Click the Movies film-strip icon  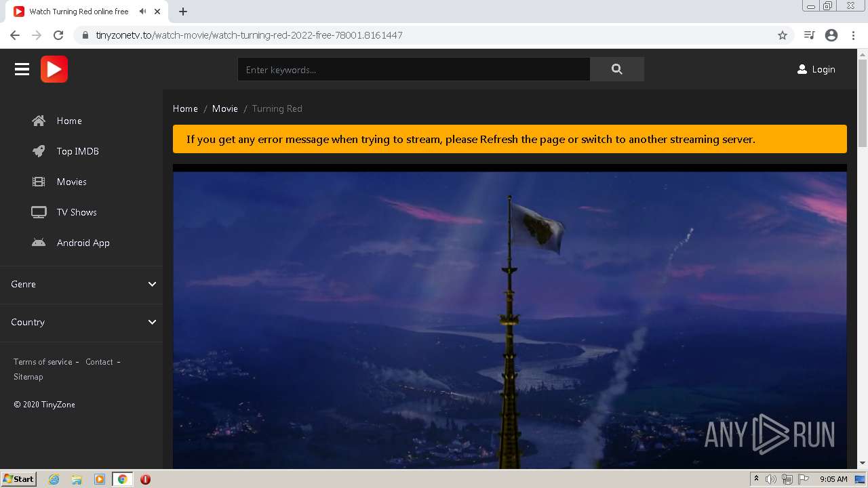tap(39, 182)
